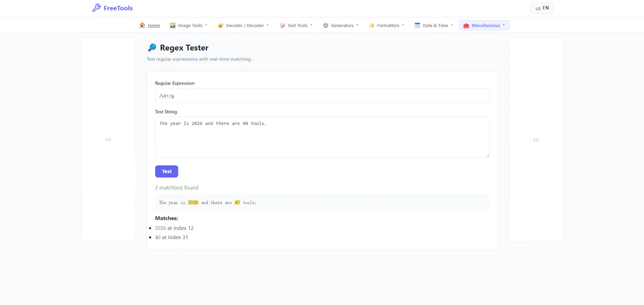The width and height of the screenshot is (644, 305).
Task: Expand the Date & Time dropdown arrow
Action: 452,25
